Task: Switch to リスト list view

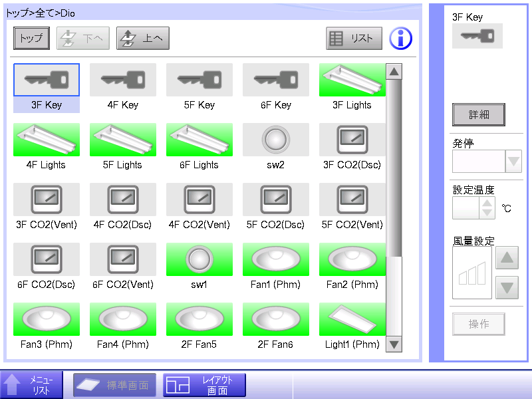Action: coord(354,39)
